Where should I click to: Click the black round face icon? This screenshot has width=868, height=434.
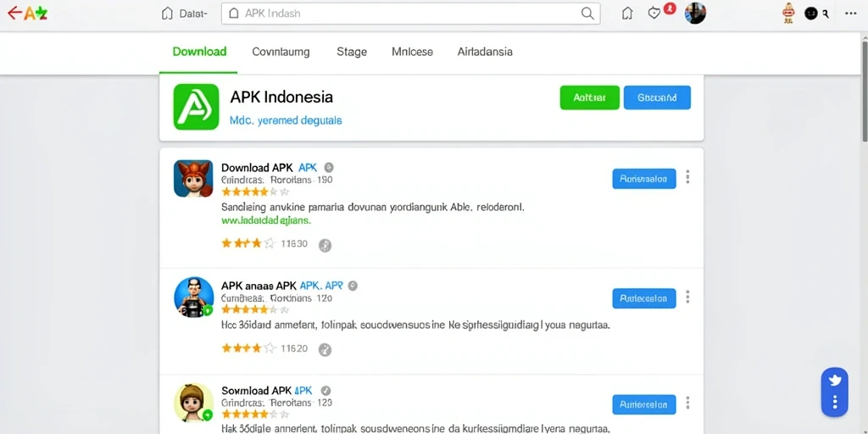(x=811, y=14)
